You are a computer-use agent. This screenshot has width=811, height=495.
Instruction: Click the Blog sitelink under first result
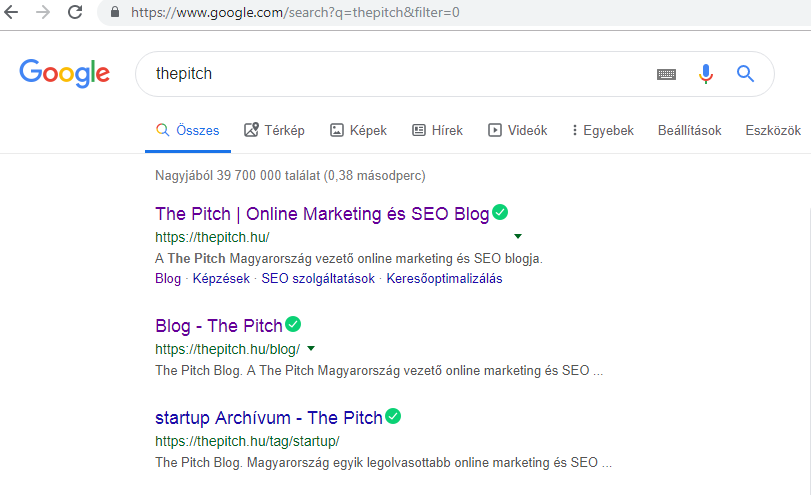point(168,279)
